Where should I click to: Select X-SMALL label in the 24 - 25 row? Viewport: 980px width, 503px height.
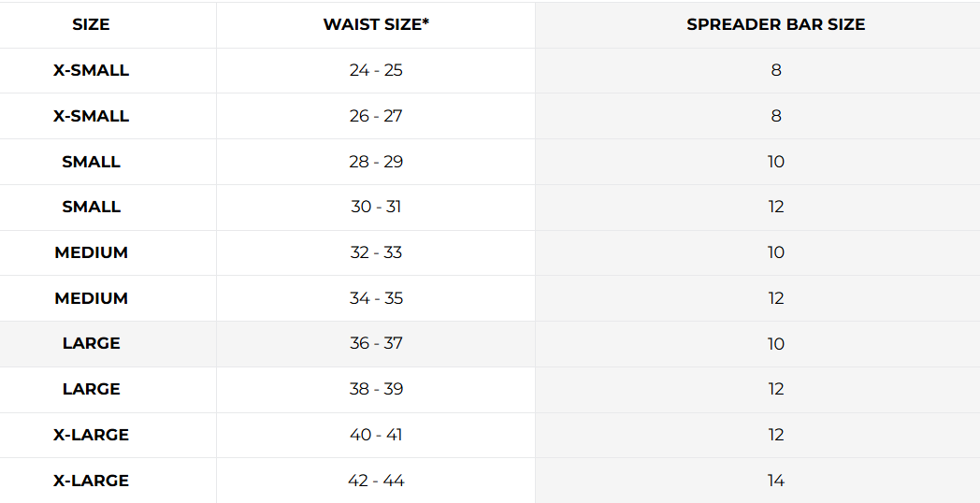tap(91, 70)
